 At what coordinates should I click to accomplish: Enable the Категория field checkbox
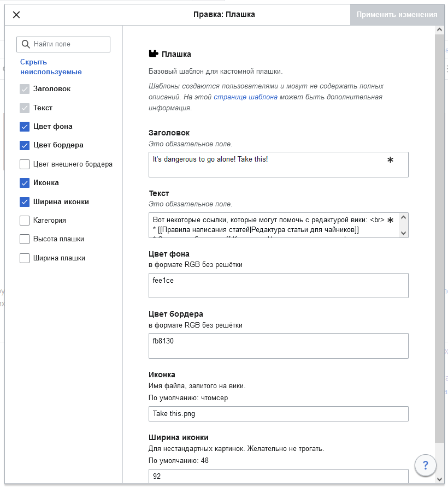(x=25, y=221)
